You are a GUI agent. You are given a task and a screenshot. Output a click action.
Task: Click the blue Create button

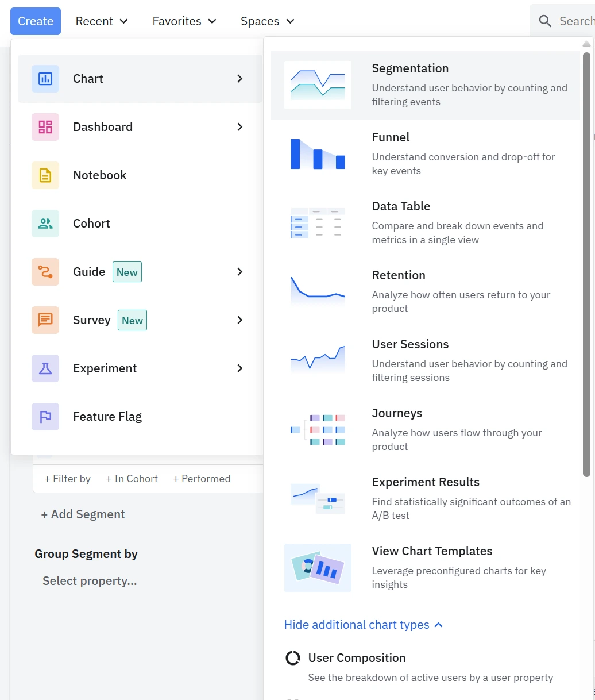(x=36, y=21)
